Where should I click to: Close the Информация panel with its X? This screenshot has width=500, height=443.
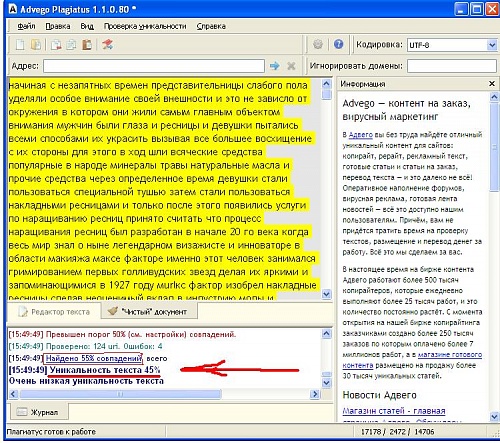492,84
